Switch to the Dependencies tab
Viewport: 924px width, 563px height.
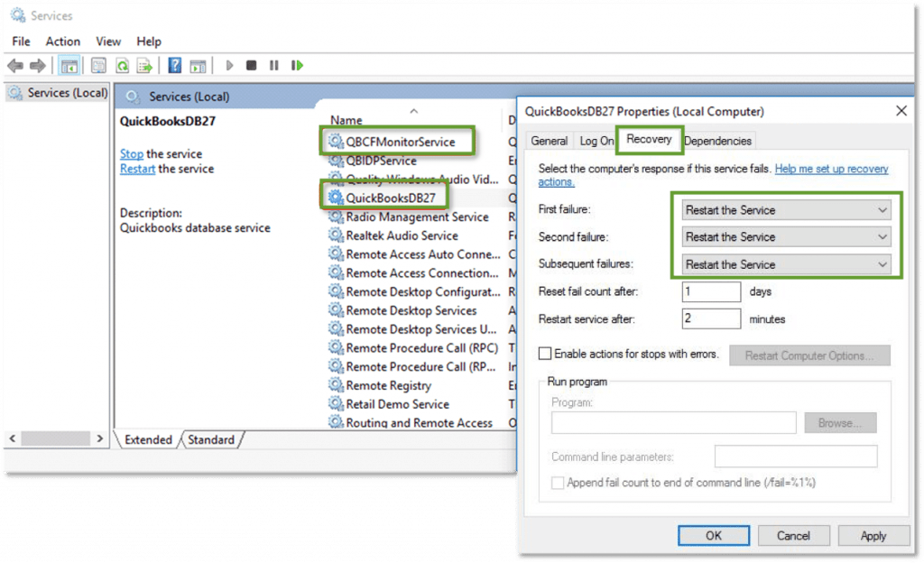[x=717, y=141]
